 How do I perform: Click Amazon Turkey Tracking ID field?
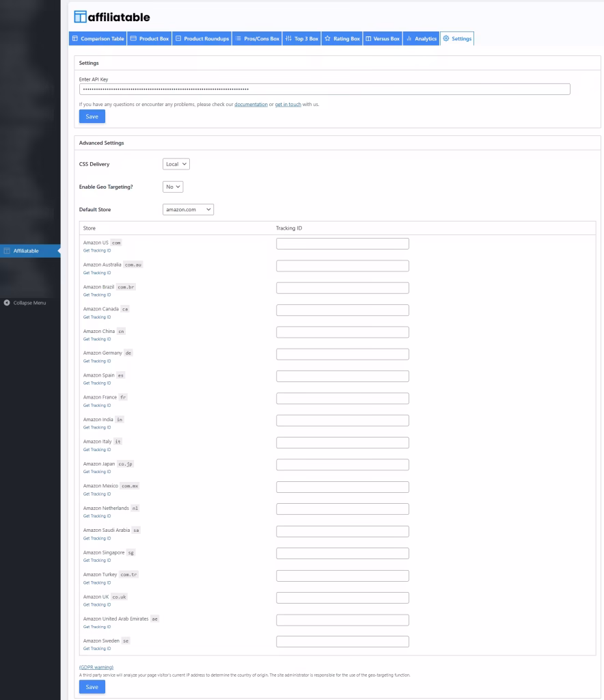click(342, 576)
